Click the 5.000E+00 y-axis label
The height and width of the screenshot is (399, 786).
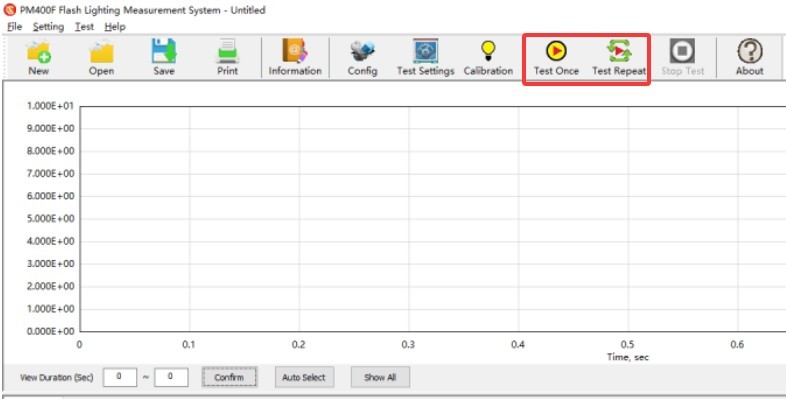[50, 219]
